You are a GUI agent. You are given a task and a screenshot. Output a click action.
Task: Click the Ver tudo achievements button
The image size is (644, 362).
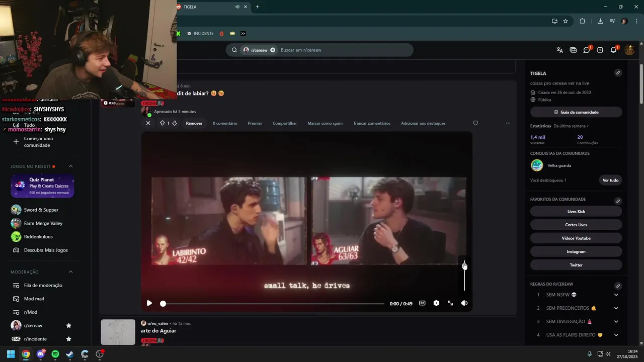pos(610,180)
